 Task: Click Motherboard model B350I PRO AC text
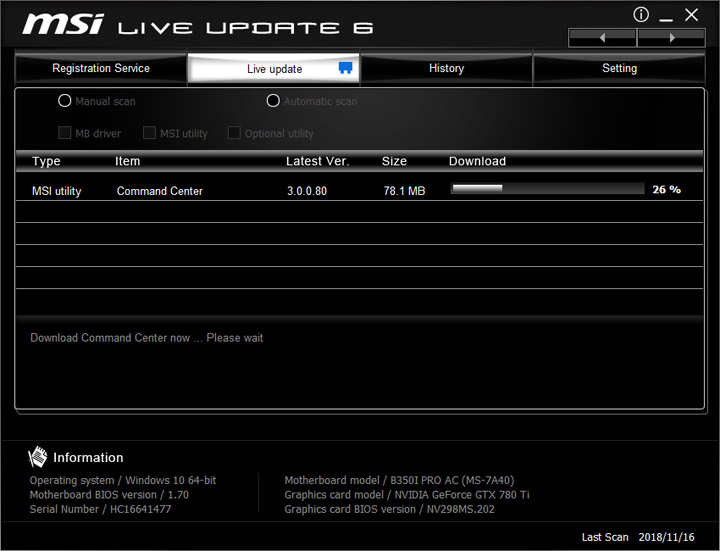coord(399,480)
